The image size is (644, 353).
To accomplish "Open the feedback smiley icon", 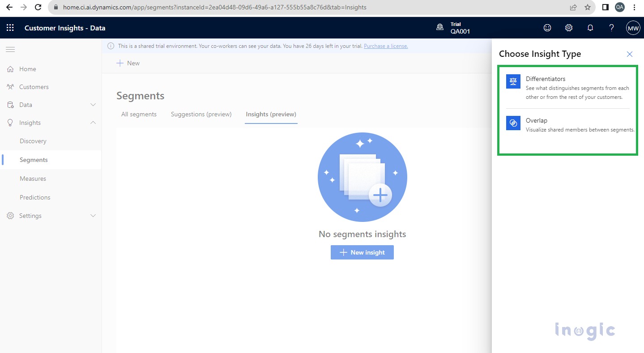I will [x=547, y=28].
